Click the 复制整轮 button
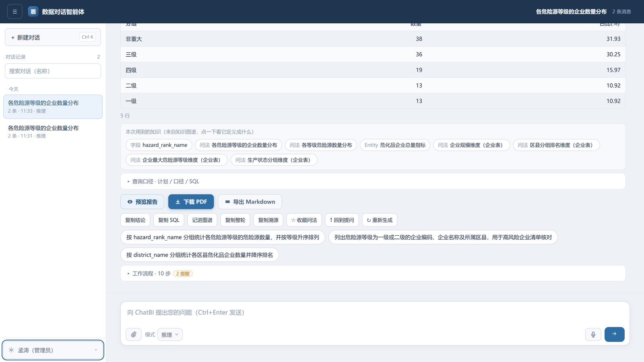This screenshot has width=644, height=362. pos(235,220)
